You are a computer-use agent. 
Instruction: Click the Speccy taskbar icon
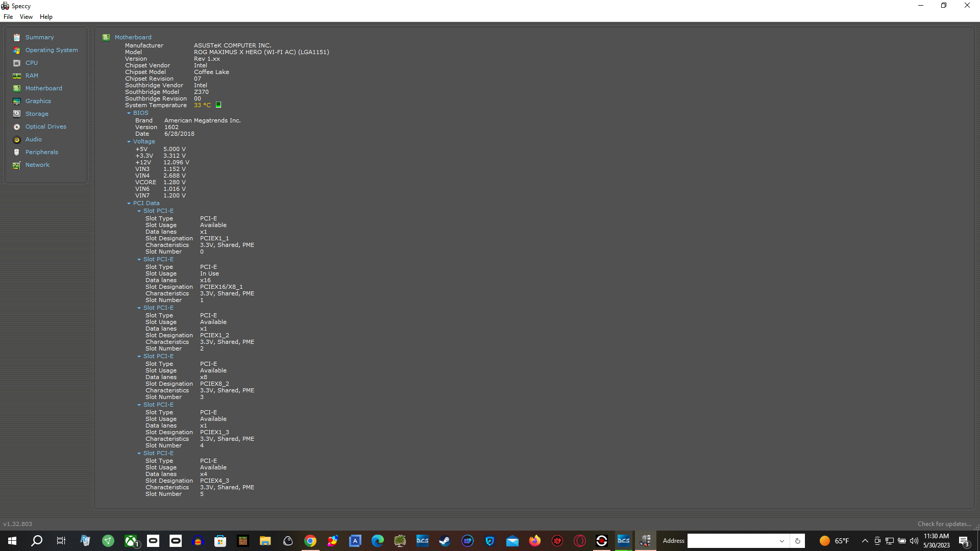coord(646,541)
